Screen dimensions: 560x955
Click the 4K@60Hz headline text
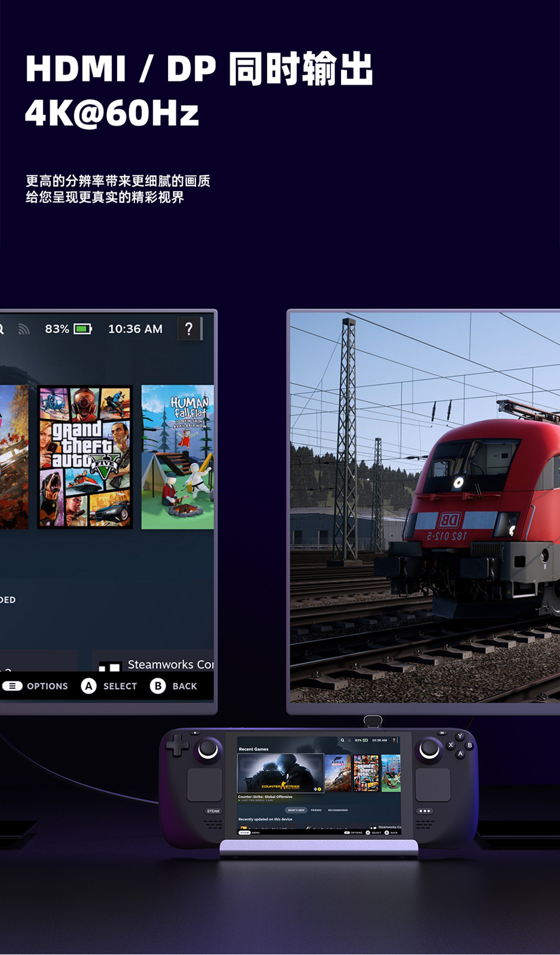point(112,113)
